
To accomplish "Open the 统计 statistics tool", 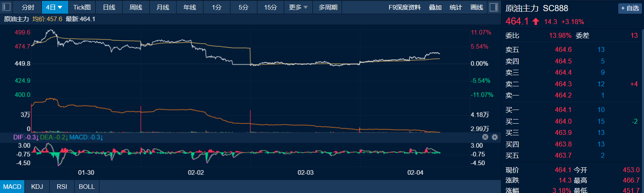I will 456,7.
